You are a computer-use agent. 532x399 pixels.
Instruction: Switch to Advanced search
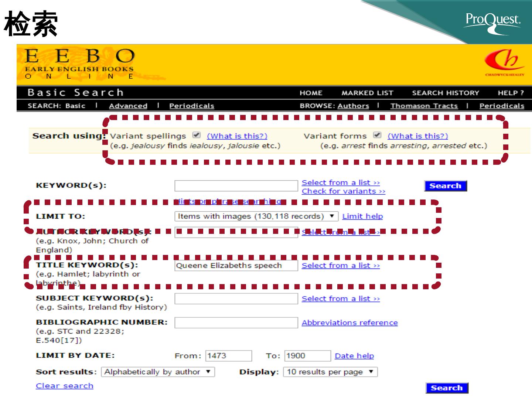click(128, 106)
